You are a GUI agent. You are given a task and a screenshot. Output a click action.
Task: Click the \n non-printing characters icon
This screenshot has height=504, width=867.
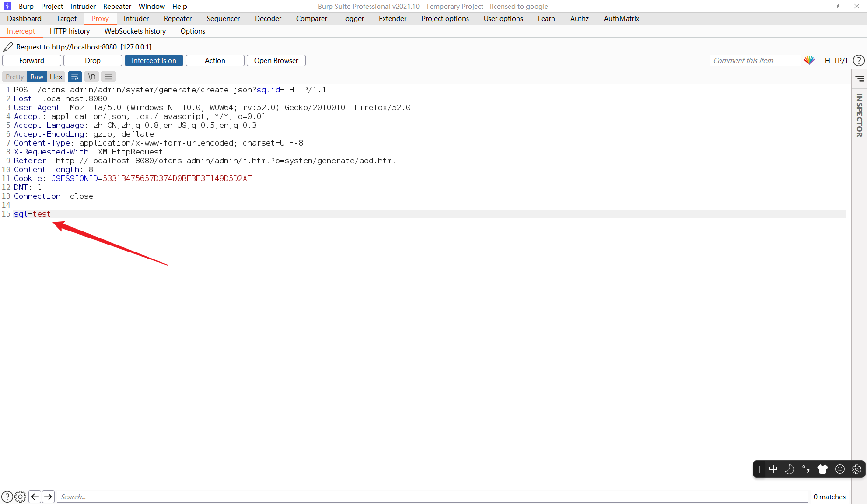point(91,77)
